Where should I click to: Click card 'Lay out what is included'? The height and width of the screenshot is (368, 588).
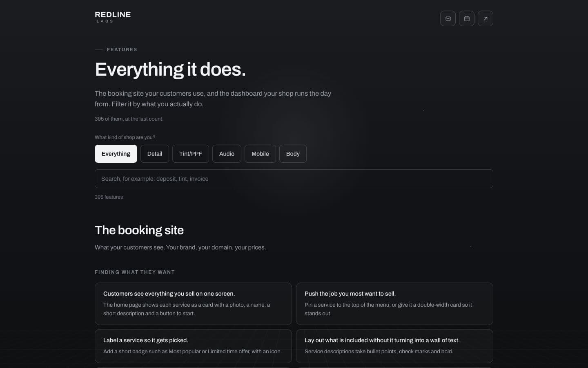point(394,346)
